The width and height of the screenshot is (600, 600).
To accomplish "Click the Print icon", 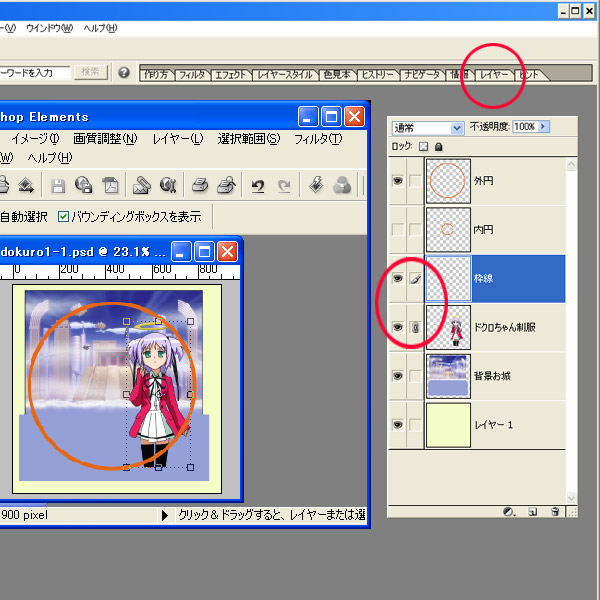I will coord(200,185).
